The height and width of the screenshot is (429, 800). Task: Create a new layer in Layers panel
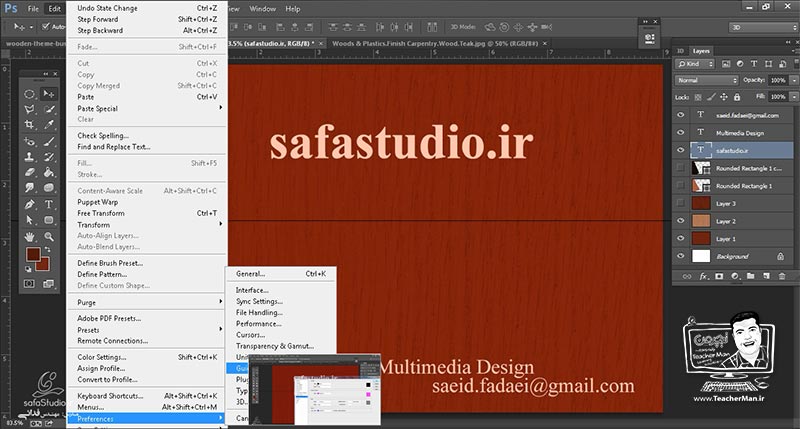[x=766, y=276]
